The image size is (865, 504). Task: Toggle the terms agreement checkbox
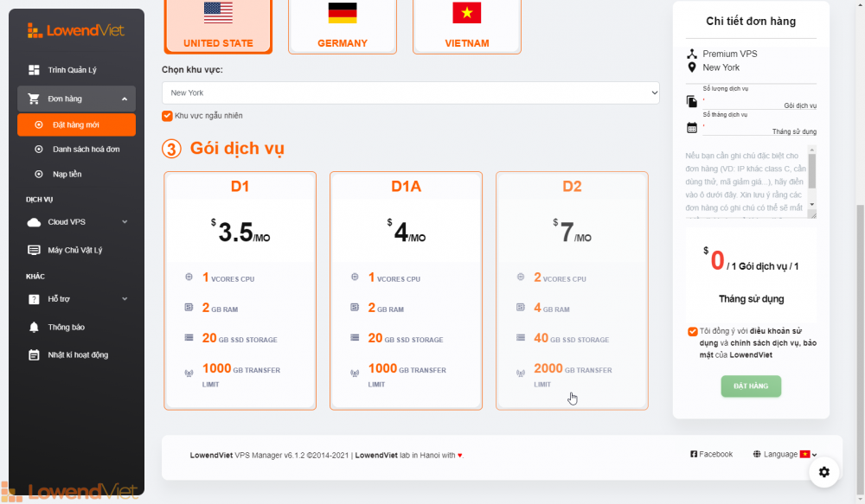click(x=693, y=331)
